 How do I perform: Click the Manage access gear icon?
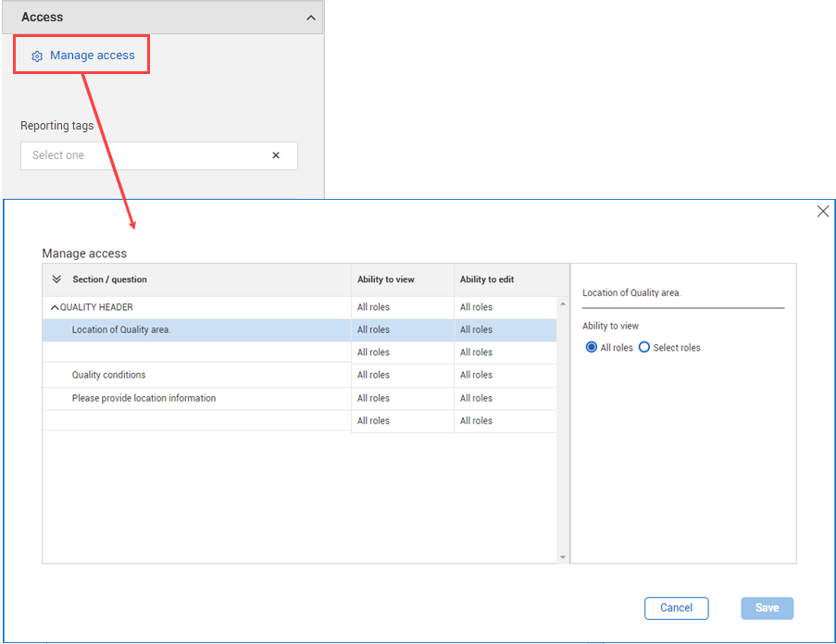37,56
